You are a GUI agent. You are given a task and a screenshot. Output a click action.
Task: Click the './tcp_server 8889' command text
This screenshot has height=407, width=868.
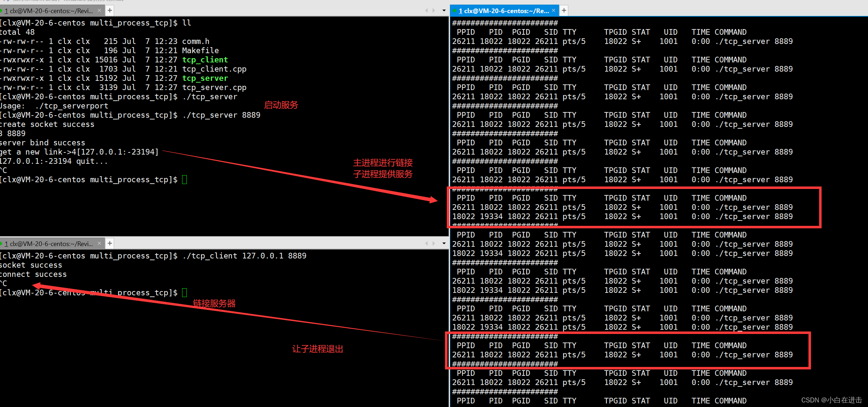(x=221, y=115)
